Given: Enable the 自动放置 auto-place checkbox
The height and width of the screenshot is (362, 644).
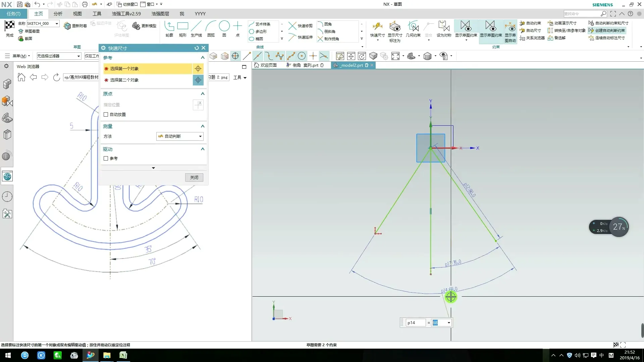Looking at the screenshot, I should coord(106,115).
